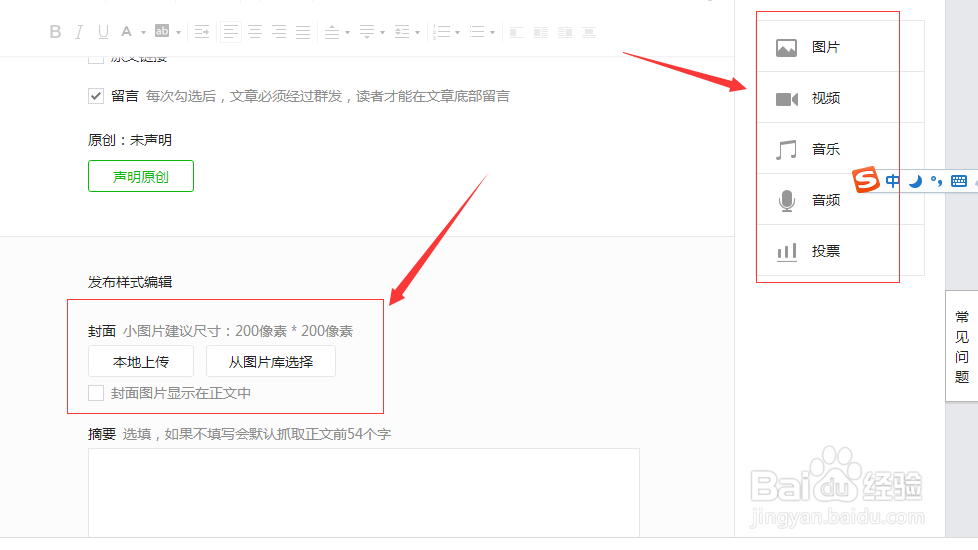
Task: Align text right
Action: tap(279, 32)
